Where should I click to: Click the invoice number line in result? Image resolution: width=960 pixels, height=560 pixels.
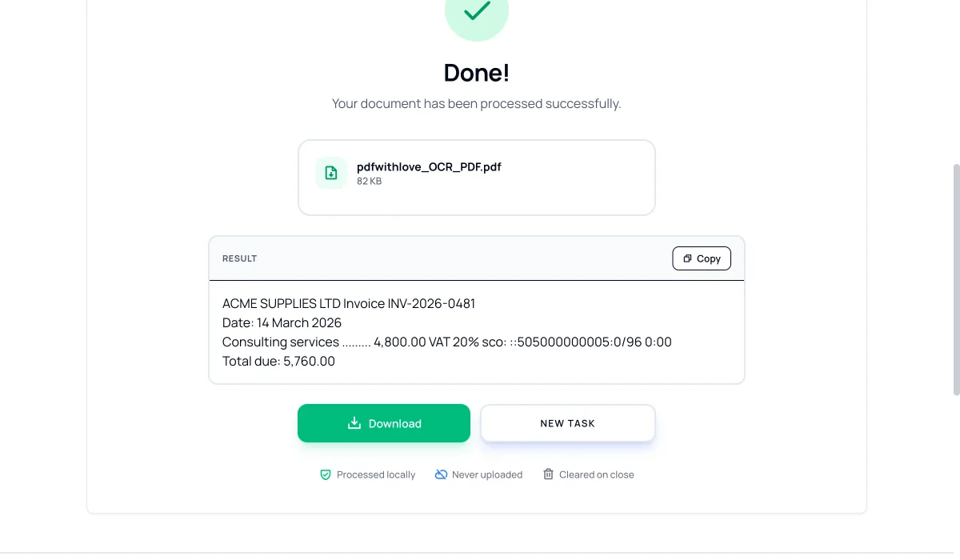pyautogui.click(x=349, y=303)
